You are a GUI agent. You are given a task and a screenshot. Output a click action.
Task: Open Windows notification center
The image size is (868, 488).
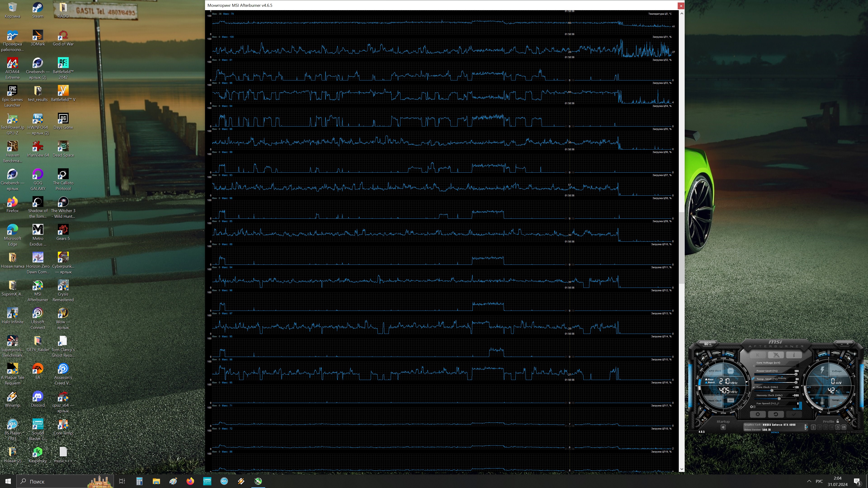pyautogui.click(x=857, y=481)
